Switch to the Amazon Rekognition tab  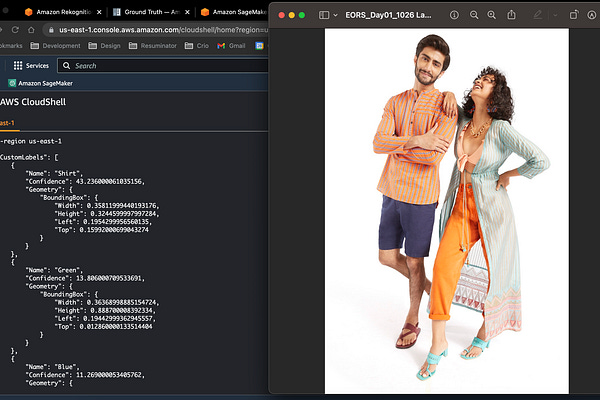(x=59, y=12)
